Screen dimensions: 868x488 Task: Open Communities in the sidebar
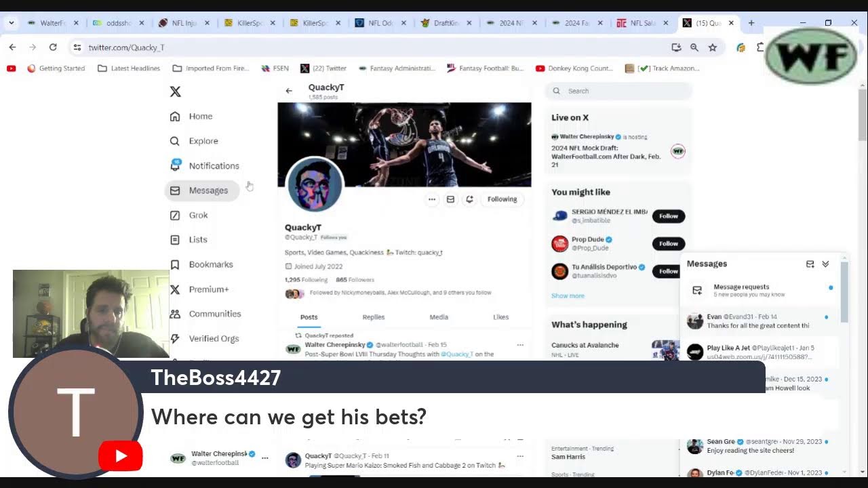[205, 314]
